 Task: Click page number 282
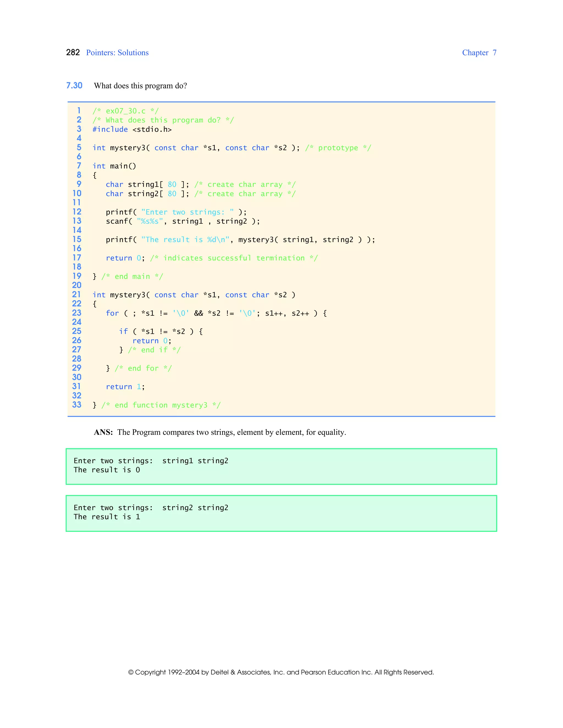coord(73,52)
